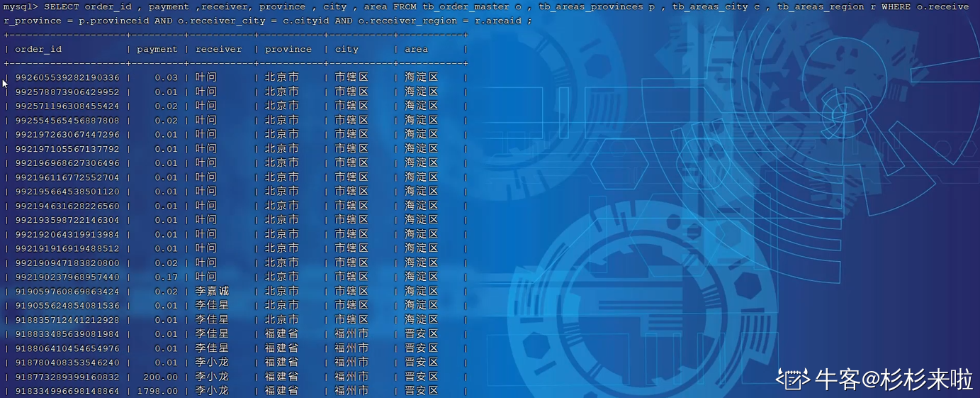Viewport: 980px width, 398px height.
Task: Select order id 918780408353546240
Action: (67, 363)
